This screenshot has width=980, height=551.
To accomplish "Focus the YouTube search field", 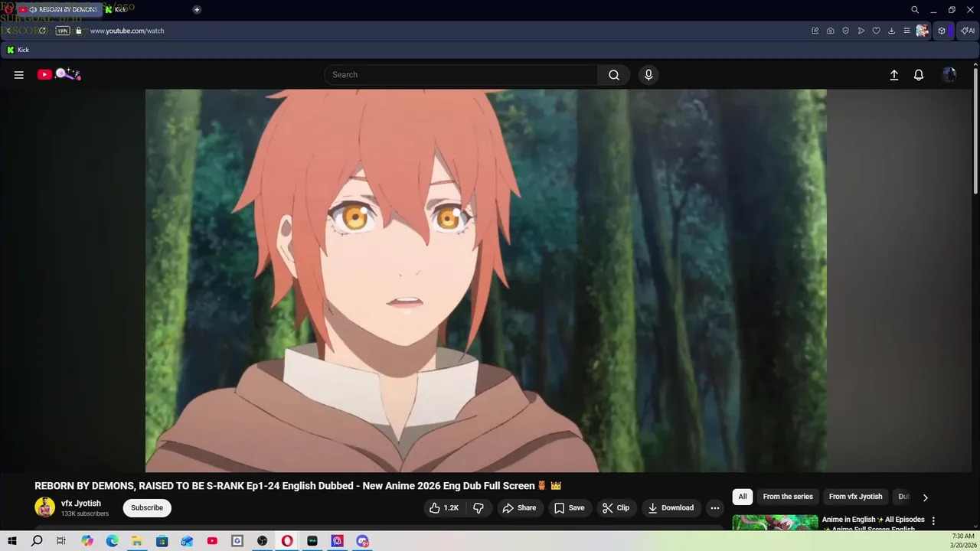I will (x=461, y=75).
